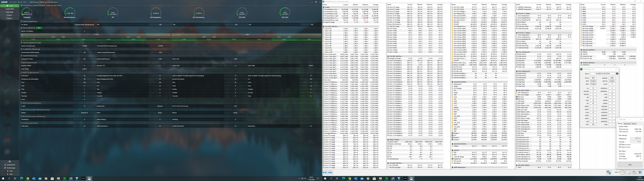Click Ryzen Master icon on Ryzen Master screen's taskbar
This screenshot has height=181, width=644.
point(83,178)
